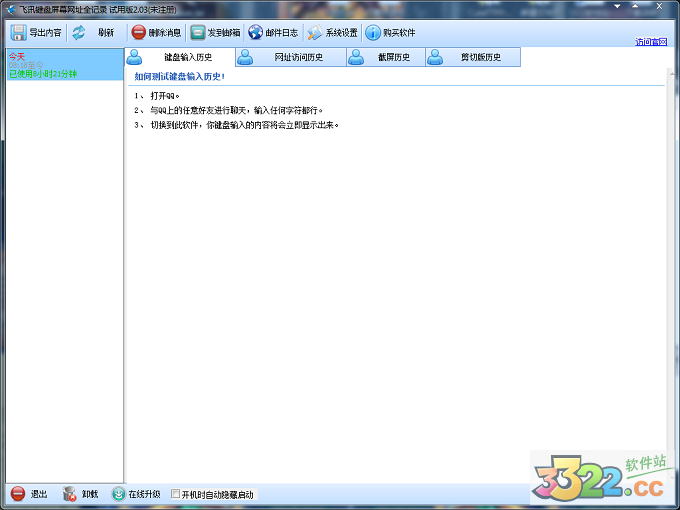Click the wrench icon for 系统设置
The width and height of the screenshot is (680, 510).
pyautogui.click(x=315, y=33)
